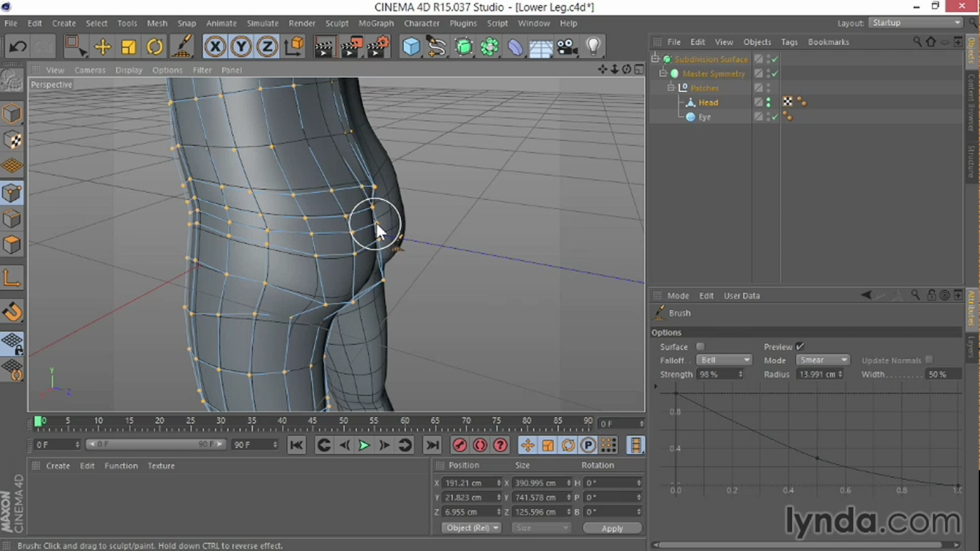The image size is (980, 551).
Task: Click the Light bulb icon
Action: [593, 47]
